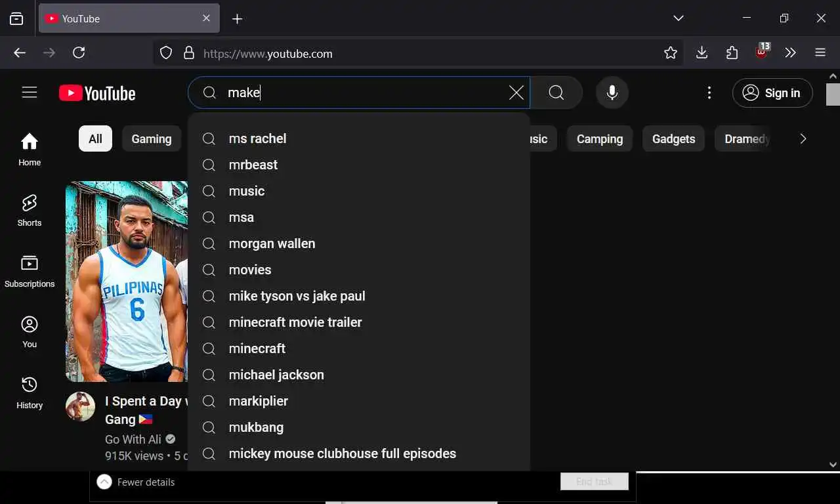Close the YouTube tab
This screenshot has height=504, width=840.
[x=206, y=18]
